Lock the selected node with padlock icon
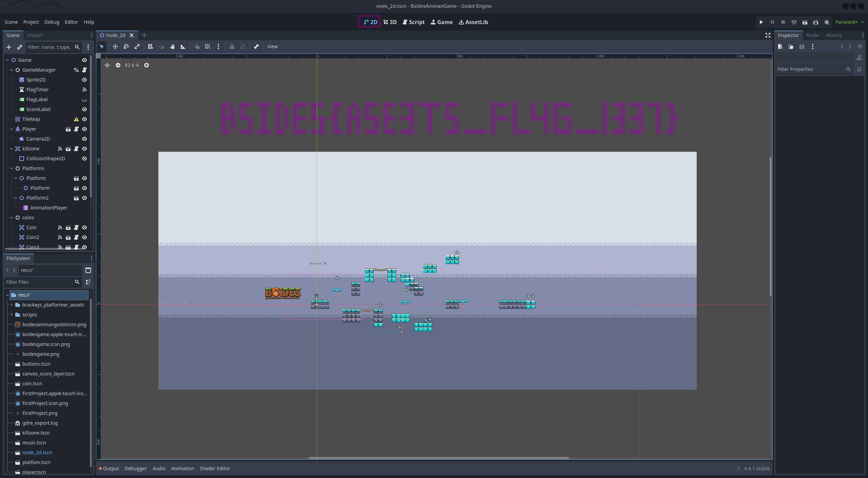The width and height of the screenshot is (868, 478). tap(232, 47)
